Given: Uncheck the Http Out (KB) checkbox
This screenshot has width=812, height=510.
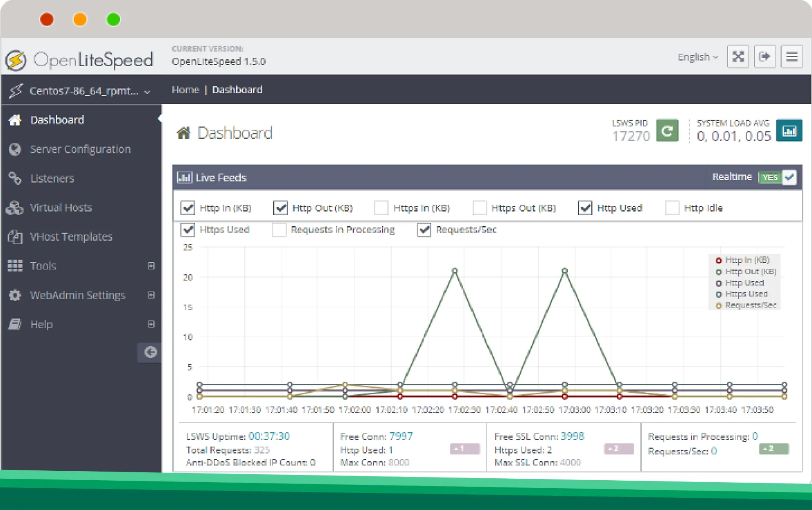Looking at the screenshot, I should pos(280,208).
